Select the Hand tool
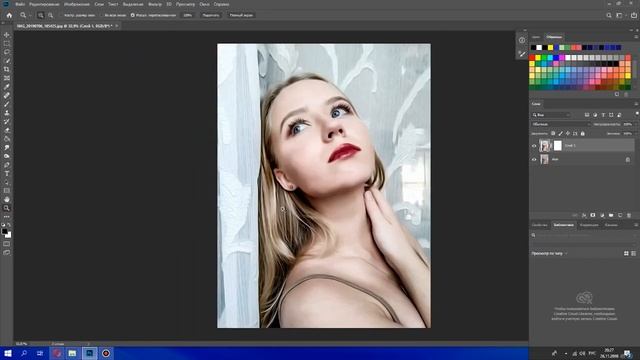The image size is (640, 360). pyautogui.click(x=7, y=200)
